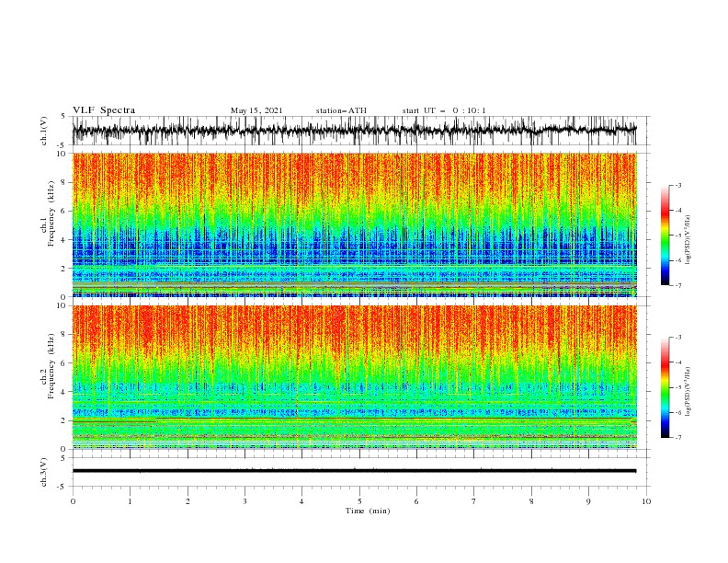Click the "7" tick on the time axis

474,501
